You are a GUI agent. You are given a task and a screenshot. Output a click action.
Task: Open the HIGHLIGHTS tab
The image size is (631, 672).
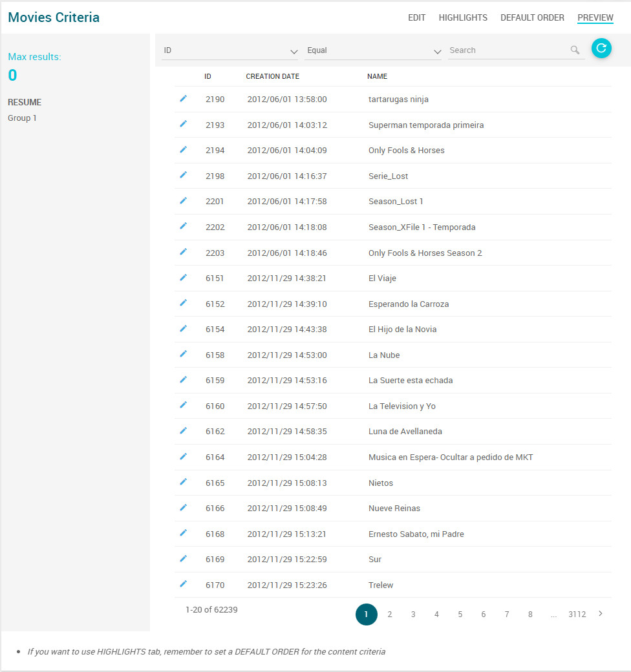coord(463,17)
